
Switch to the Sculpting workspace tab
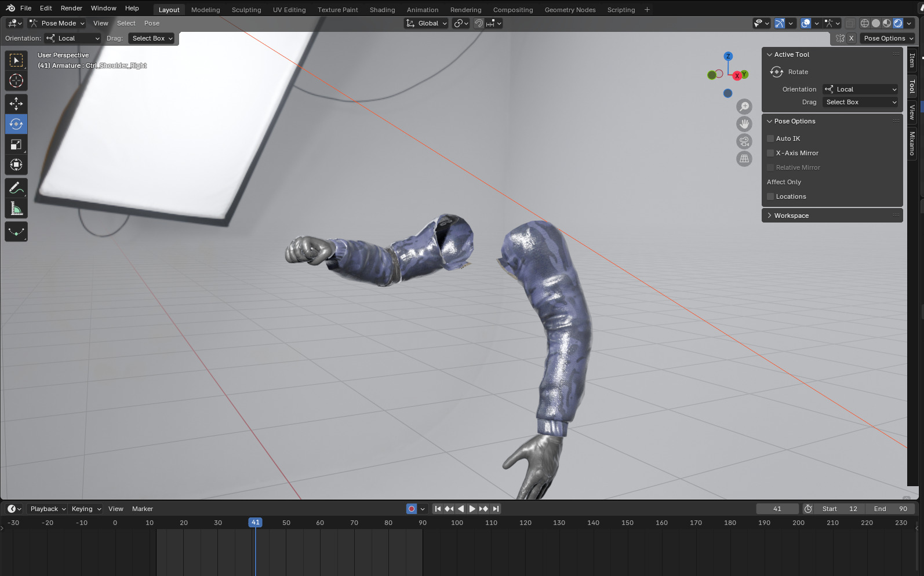pos(246,10)
